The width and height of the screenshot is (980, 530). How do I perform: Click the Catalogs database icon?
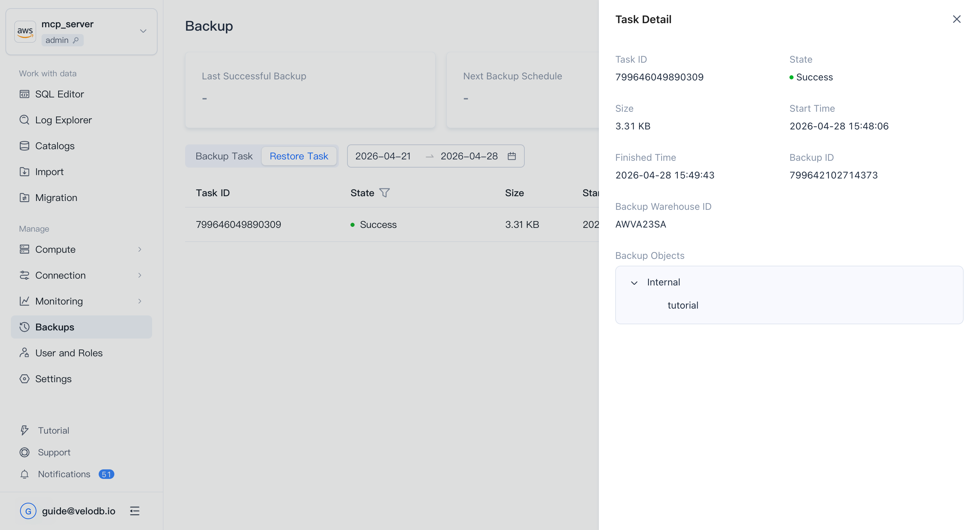[24, 146]
